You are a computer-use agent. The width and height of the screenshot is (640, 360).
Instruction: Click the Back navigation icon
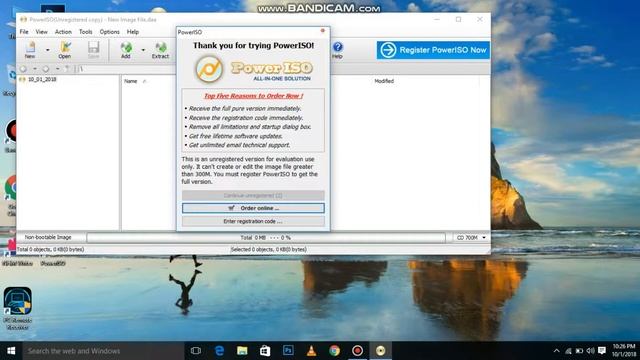(24, 69)
